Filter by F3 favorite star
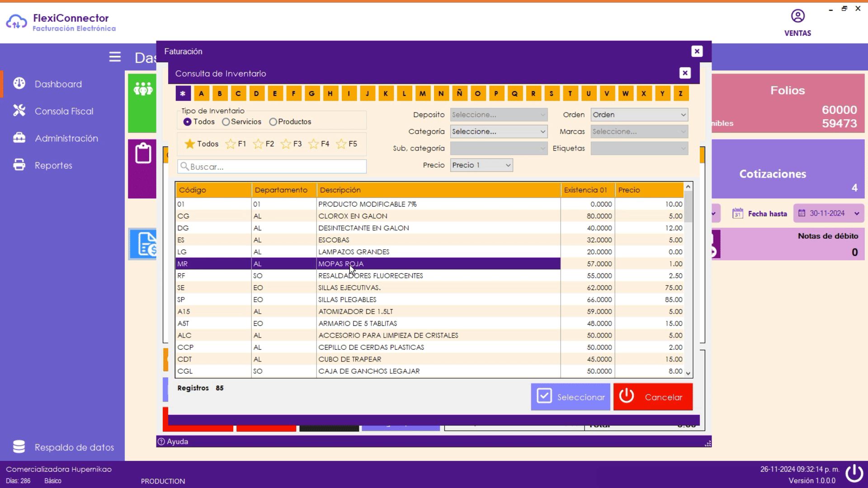Image resolution: width=868 pixels, height=488 pixels. (x=286, y=144)
